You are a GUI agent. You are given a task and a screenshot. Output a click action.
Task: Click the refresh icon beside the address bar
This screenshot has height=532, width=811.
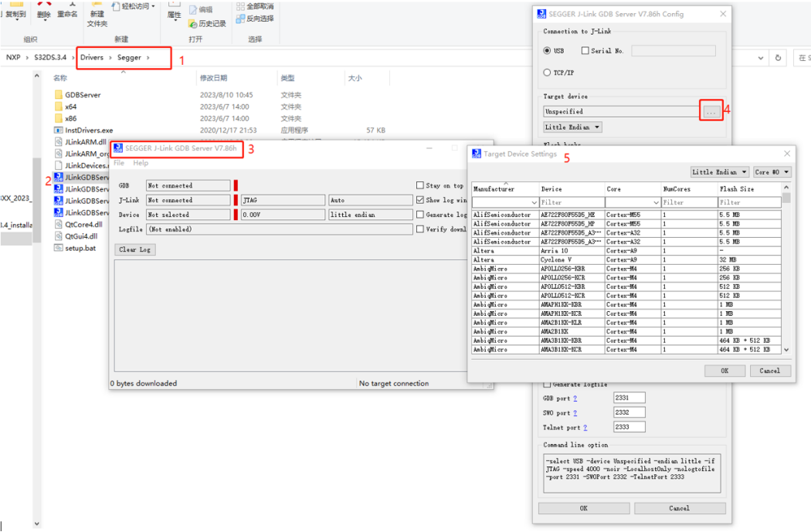pyautogui.click(x=779, y=58)
